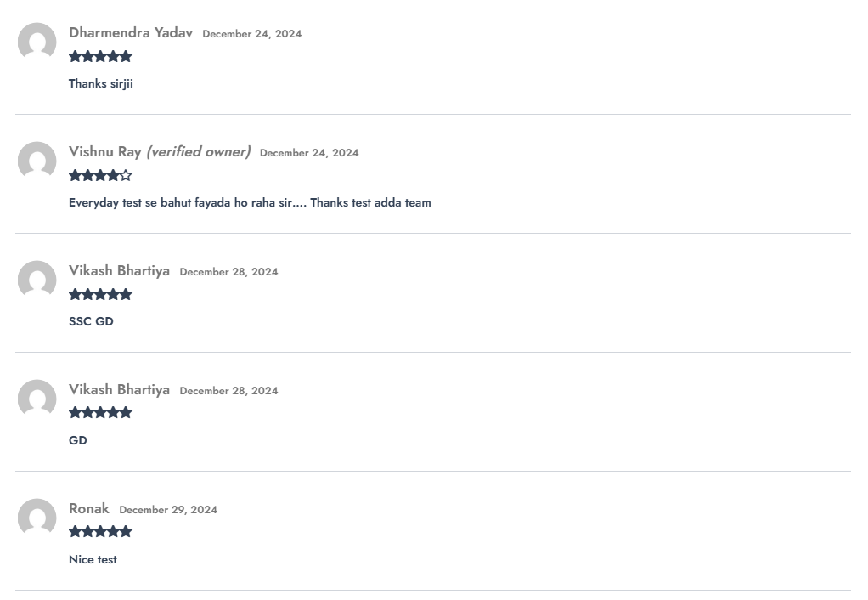Click Vishnu Ray's four-star rating

(100, 176)
